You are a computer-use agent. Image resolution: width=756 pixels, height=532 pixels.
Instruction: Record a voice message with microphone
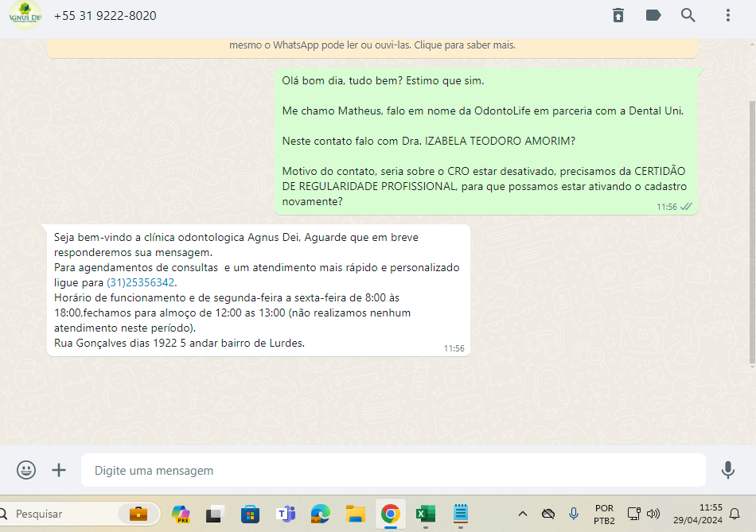click(x=728, y=470)
